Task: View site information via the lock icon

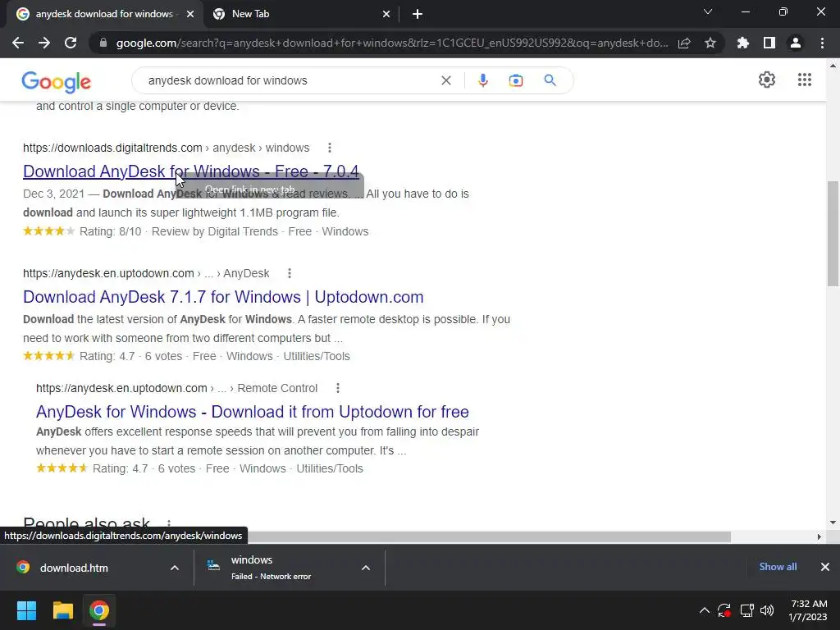Action: (103, 43)
